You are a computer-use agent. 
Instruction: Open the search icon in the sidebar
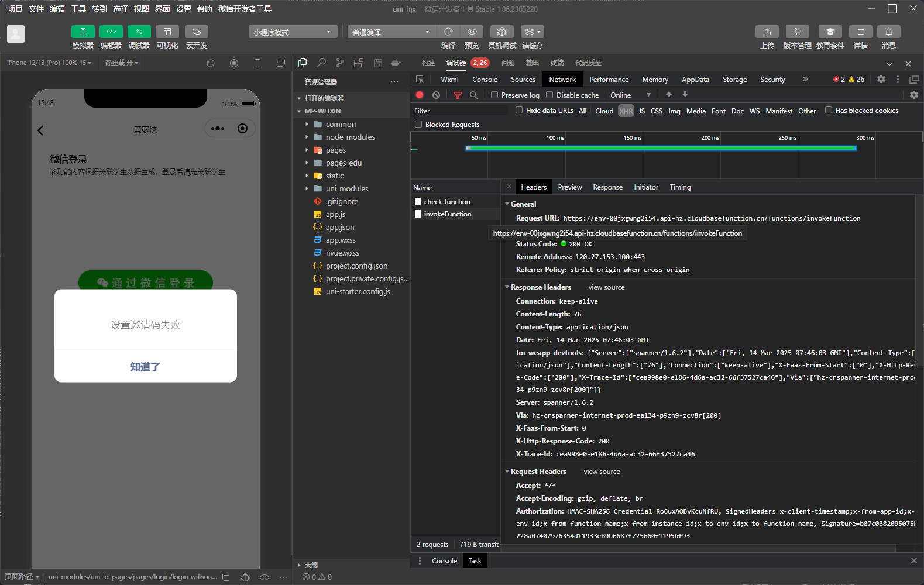click(x=321, y=63)
